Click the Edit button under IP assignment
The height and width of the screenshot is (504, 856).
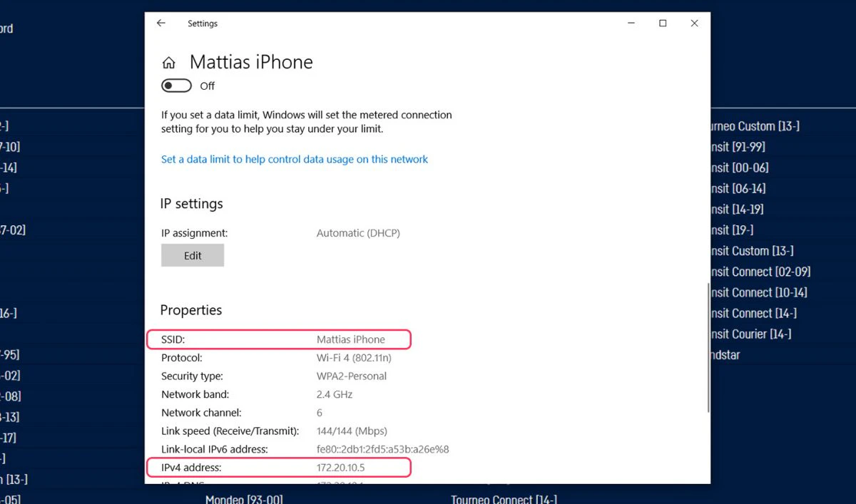coord(193,255)
